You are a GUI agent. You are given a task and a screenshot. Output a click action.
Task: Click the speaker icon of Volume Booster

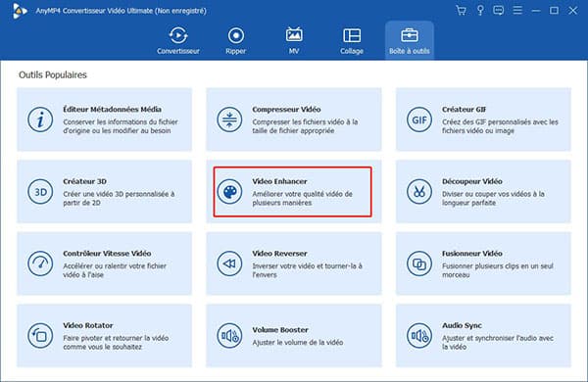tap(229, 336)
